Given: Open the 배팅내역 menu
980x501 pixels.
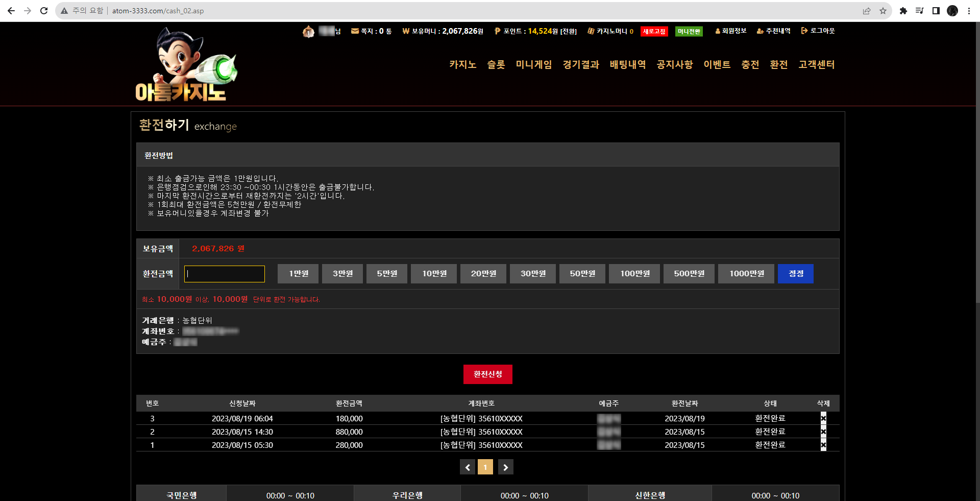Looking at the screenshot, I should (628, 64).
